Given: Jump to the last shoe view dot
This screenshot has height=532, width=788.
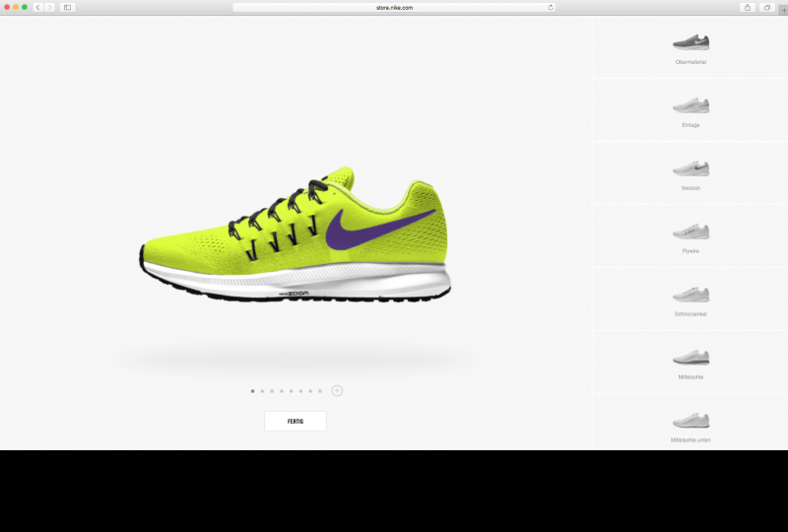Looking at the screenshot, I should (x=320, y=391).
